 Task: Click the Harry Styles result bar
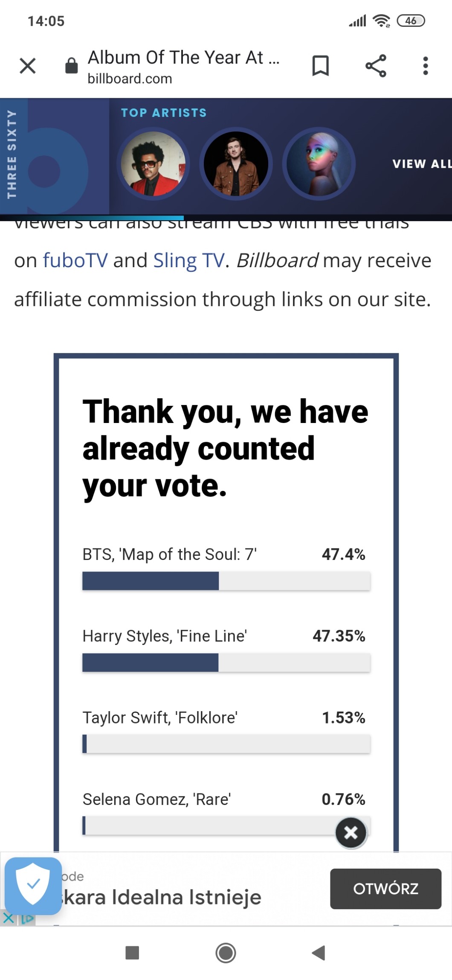point(226,662)
